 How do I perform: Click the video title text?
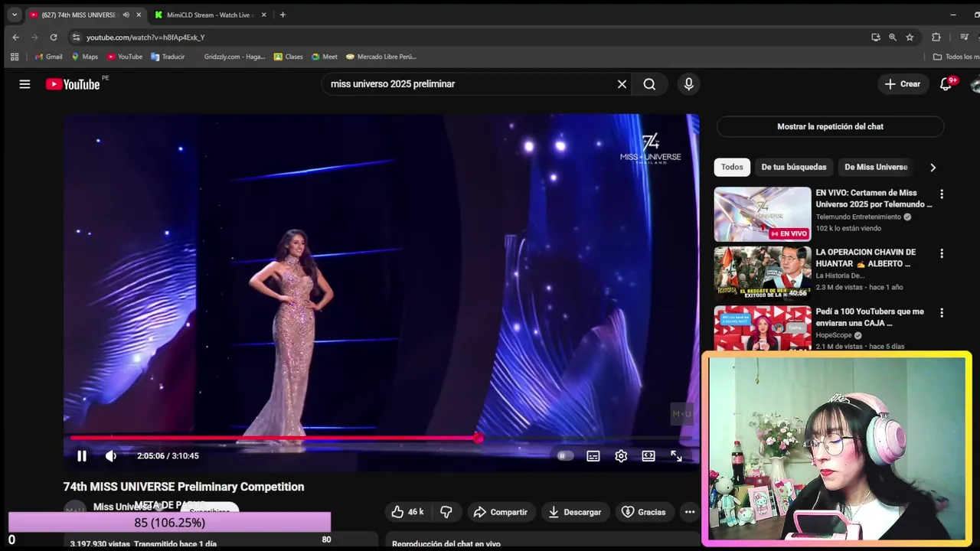pos(184,487)
